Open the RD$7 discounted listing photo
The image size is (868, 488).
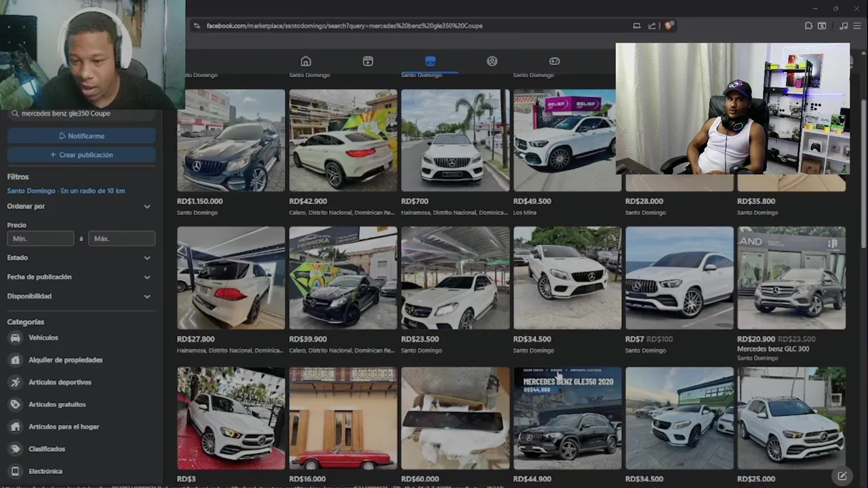(679, 278)
